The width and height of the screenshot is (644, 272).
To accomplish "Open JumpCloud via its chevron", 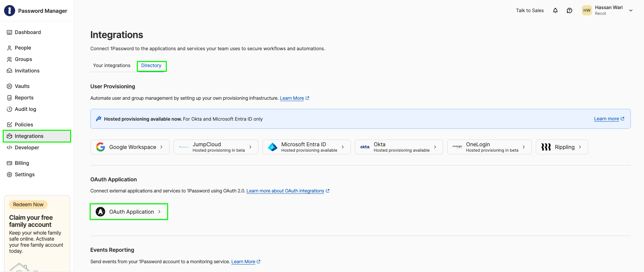I will tap(250, 147).
